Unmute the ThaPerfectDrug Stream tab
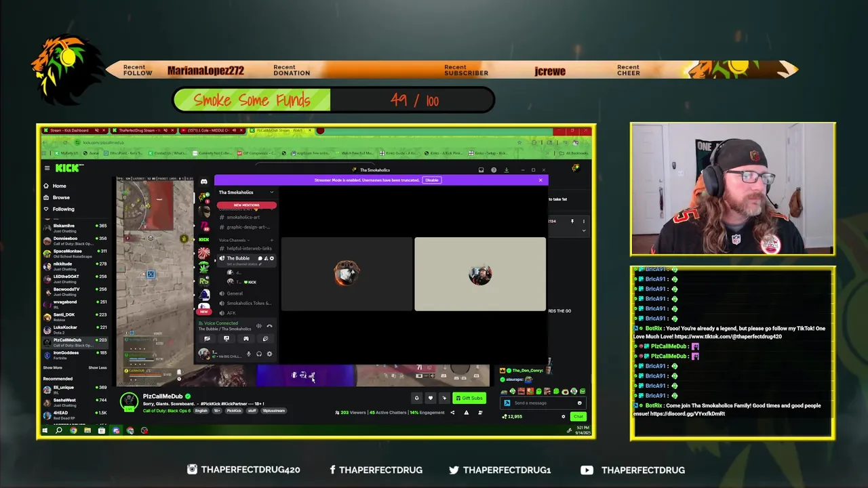Image resolution: width=868 pixels, height=488 pixels. (x=165, y=130)
